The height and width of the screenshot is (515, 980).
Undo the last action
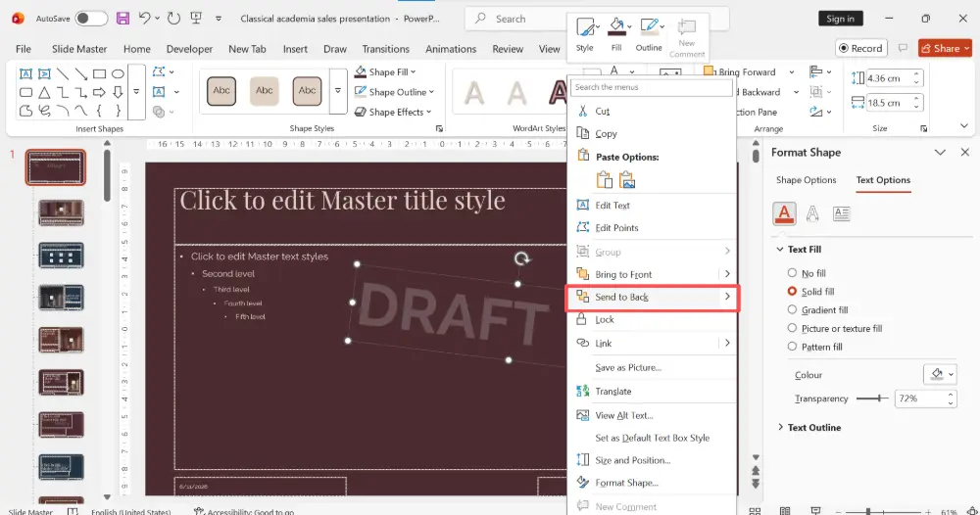(x=144, y=18)
